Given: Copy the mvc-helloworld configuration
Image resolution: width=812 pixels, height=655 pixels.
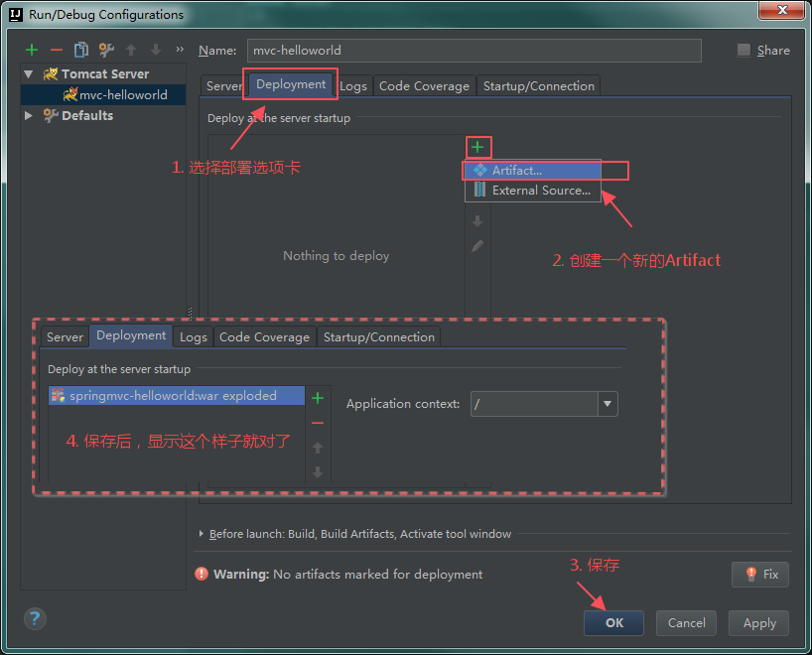Looking at the screenshot, I should (x=81, y=50).
